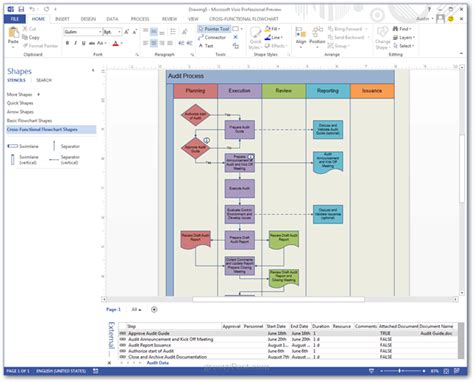Open the Line dropdown
The width and height of the screenshot is (474, 382).
[x=274, y=37]
